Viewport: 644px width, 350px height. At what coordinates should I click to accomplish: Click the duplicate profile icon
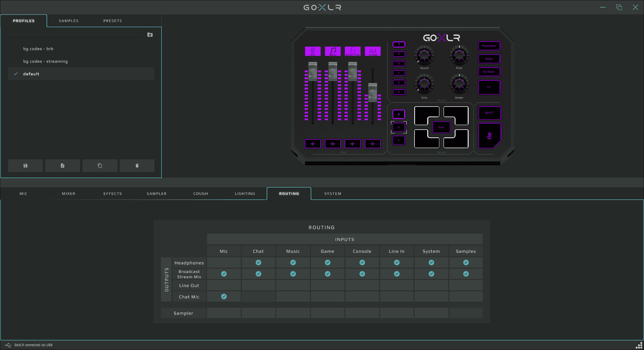[x=100, y=165]
